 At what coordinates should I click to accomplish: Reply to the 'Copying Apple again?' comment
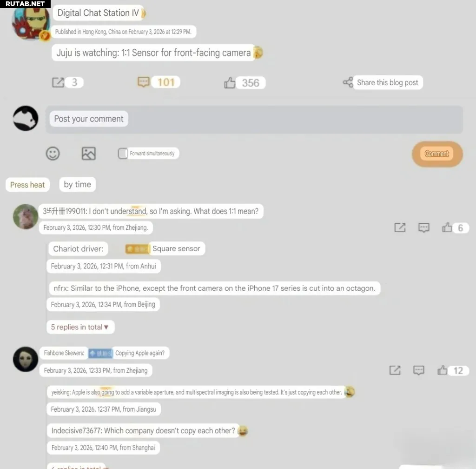pos(419,370)
